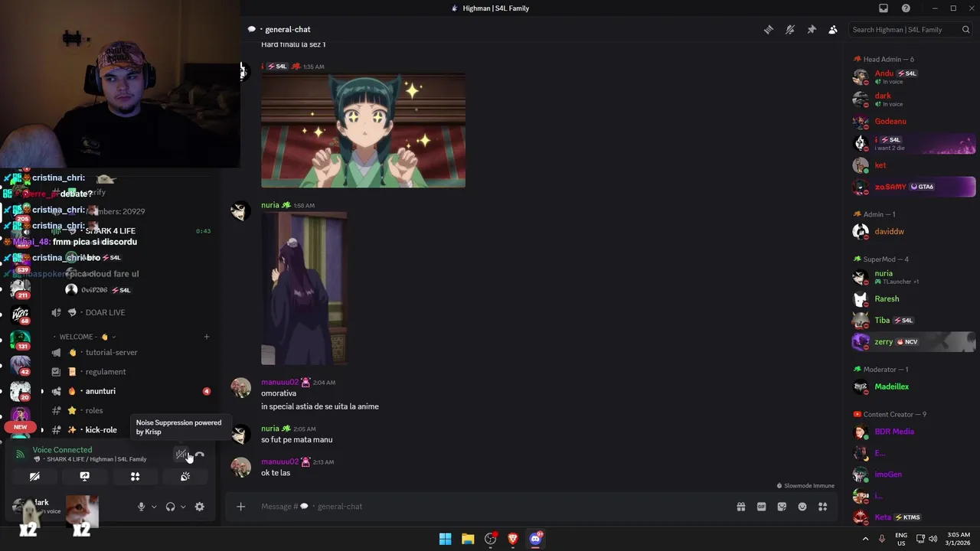The width and height of the screenshot is (980, 551).
Task: Collapse the WELCOME category
Action: (x=84, y=337)
